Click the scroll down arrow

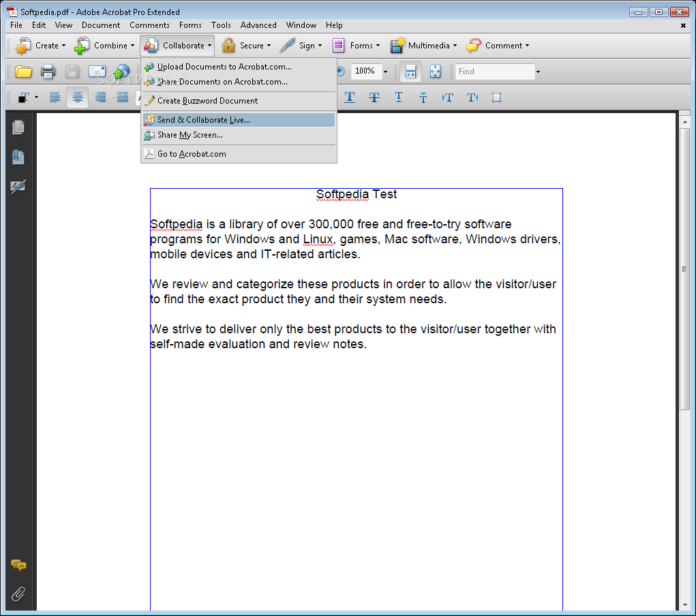pyautogui.click(x=685, y=605)
